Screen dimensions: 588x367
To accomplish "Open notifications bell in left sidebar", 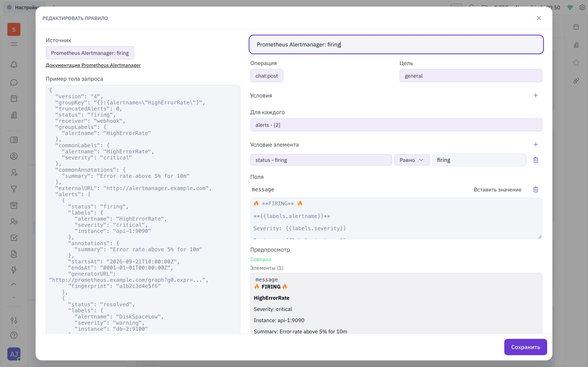I will point(14,65).
